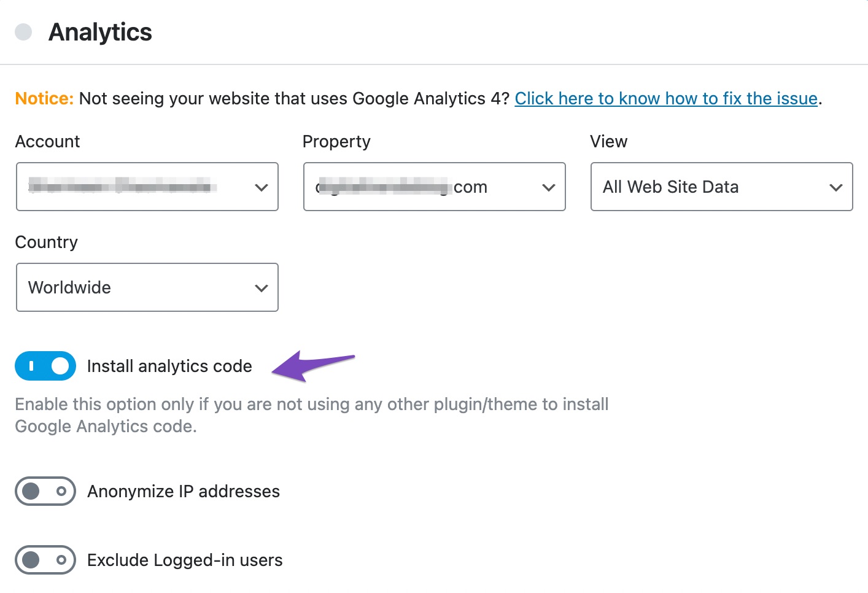Image resolution: width=868 pixels, height=593 pixels.
Task: Click the View field label
Action: (608, 141)
